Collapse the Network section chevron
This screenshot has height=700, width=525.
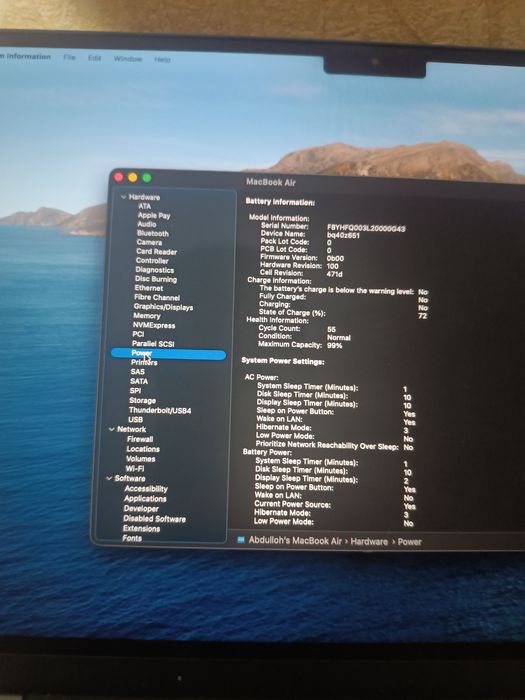click(x=112, y=429)
